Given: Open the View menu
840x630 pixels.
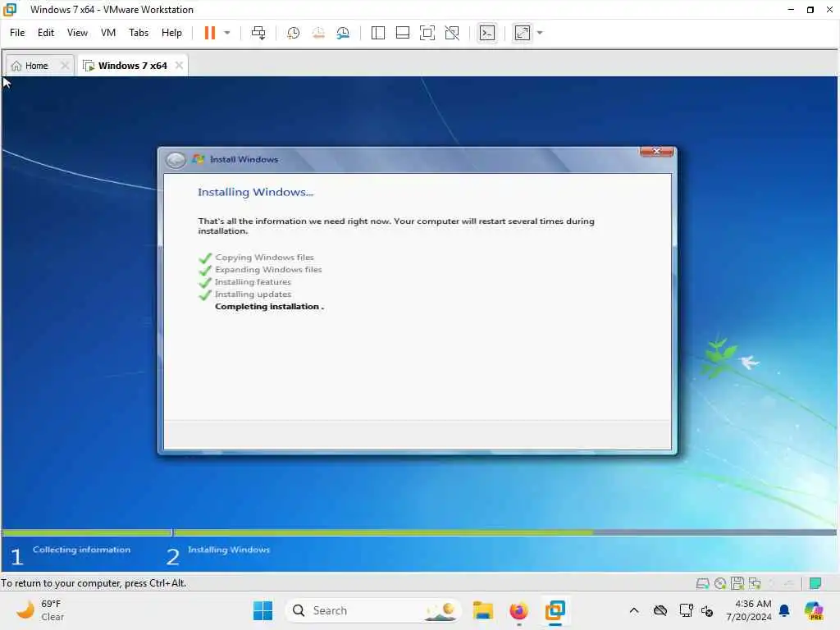Looking at the screenshot, I should pos(77,33).
